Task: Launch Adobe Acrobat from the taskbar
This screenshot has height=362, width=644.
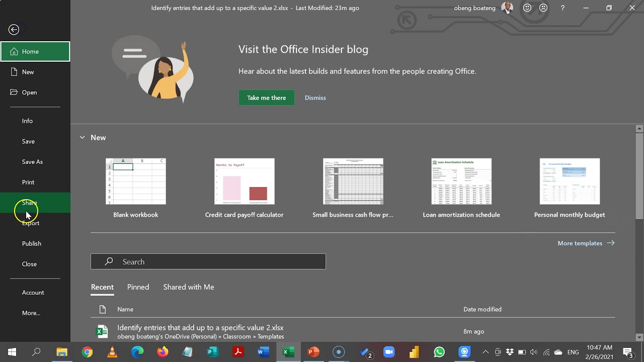Action: [238, 352]
